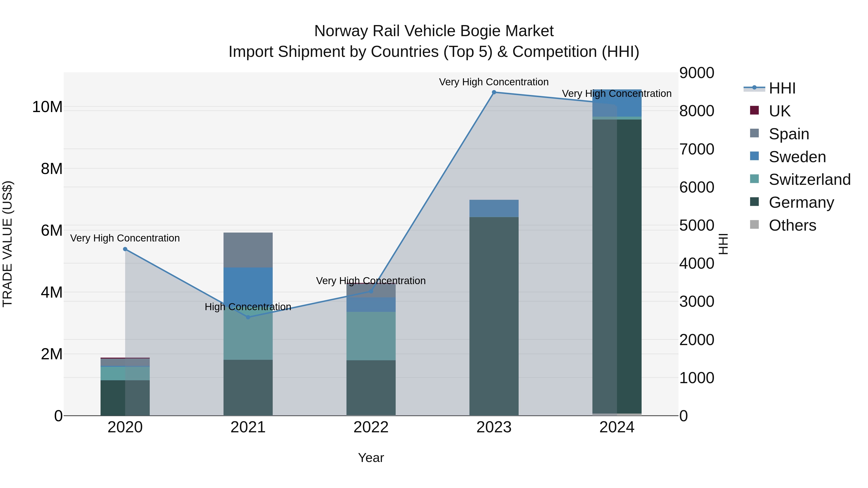This screenshot has width=868, height=488.
Task: Click the 'Norway Rail Vehicle Bogie Market' title
Action: (x=434, y=31)
